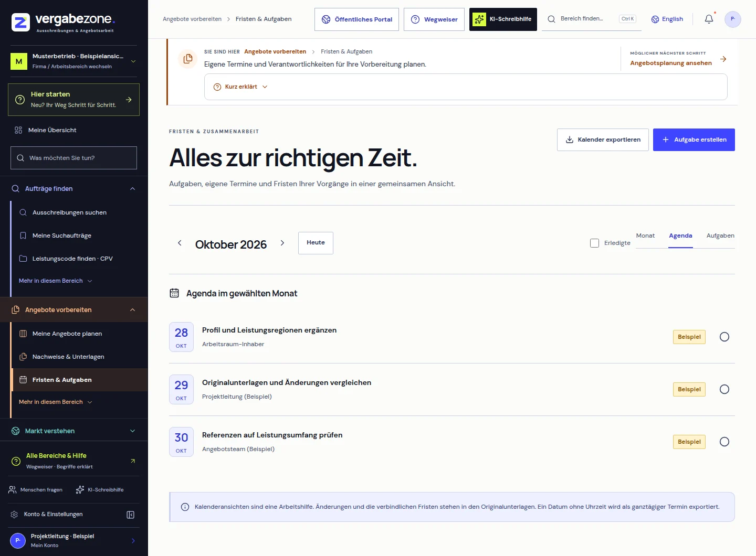
Task: Switch language to English
Action: [x=667, y=19]
